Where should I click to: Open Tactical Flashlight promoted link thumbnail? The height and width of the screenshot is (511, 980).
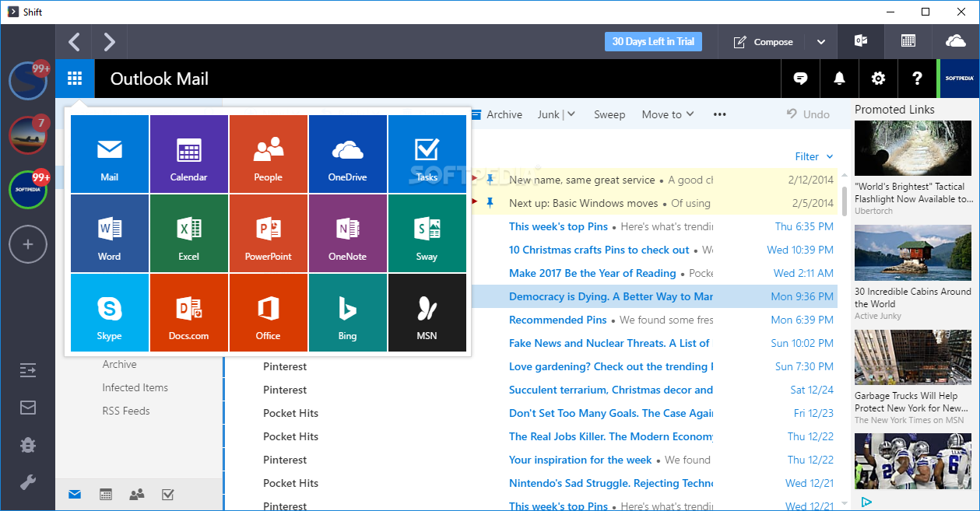point(913,148)
